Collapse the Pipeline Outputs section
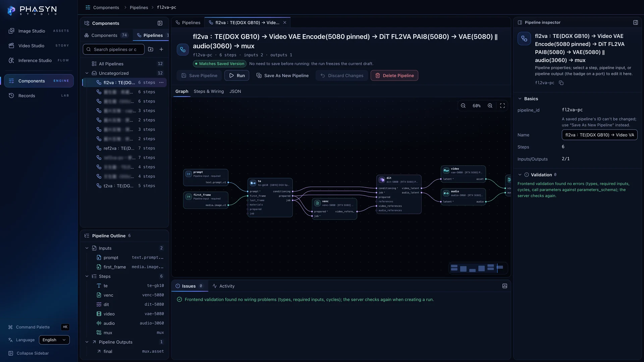 87,342
